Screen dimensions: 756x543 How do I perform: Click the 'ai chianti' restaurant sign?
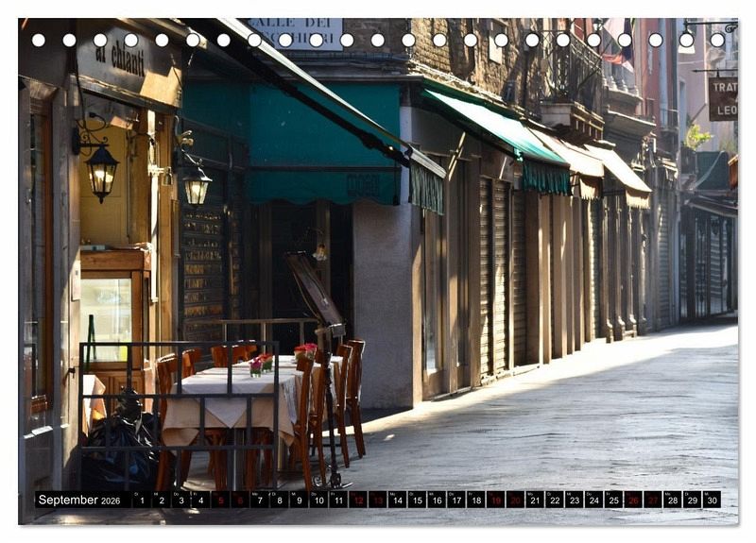pyautogui.click(x=121, y=59)
